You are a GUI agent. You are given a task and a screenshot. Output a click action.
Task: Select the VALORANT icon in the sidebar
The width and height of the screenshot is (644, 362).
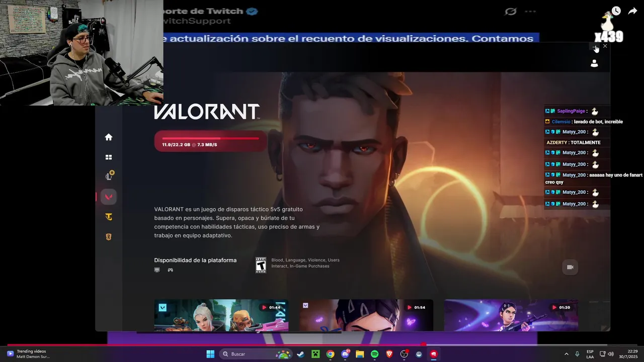coord(109,197)
